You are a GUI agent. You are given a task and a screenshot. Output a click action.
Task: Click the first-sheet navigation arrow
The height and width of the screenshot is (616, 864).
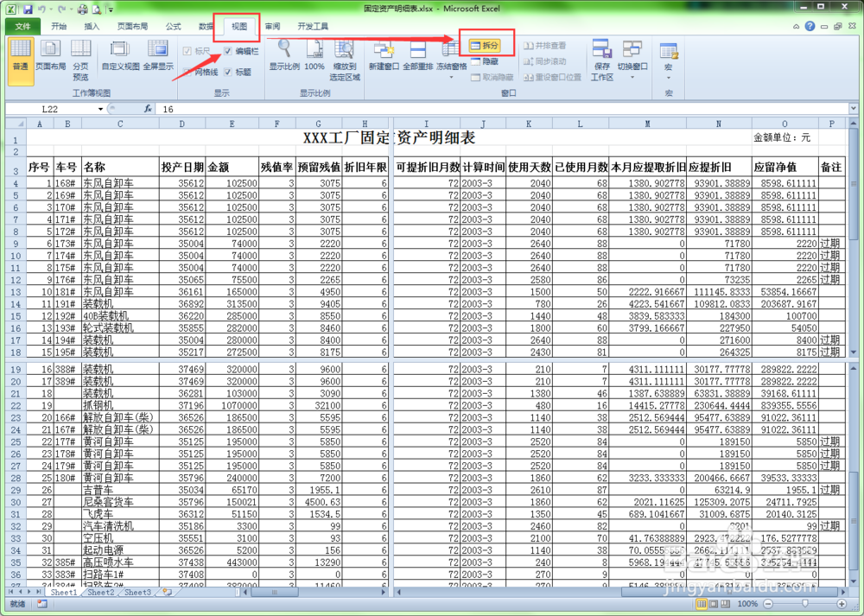coord(11,593)
